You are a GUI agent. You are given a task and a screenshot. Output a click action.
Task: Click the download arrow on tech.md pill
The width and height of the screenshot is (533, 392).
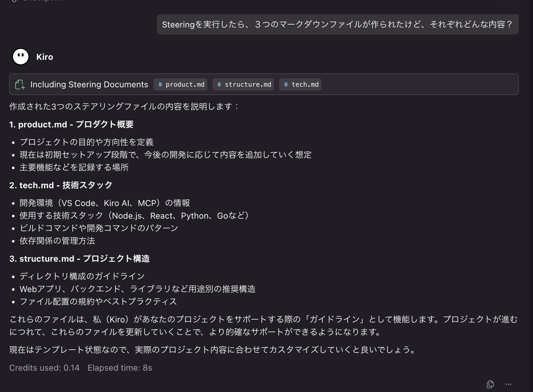286,84
